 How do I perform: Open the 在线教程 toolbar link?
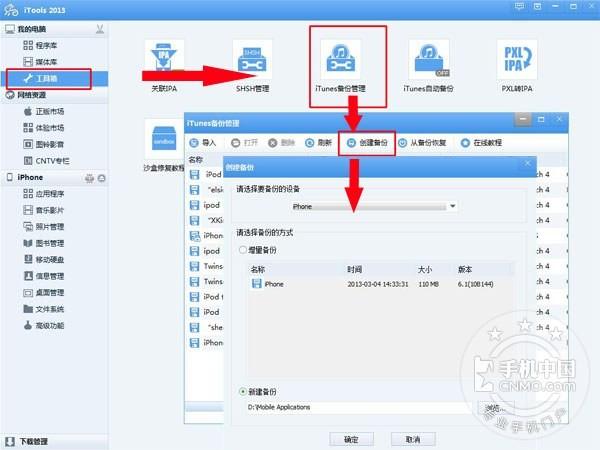[x=481, y=143]
